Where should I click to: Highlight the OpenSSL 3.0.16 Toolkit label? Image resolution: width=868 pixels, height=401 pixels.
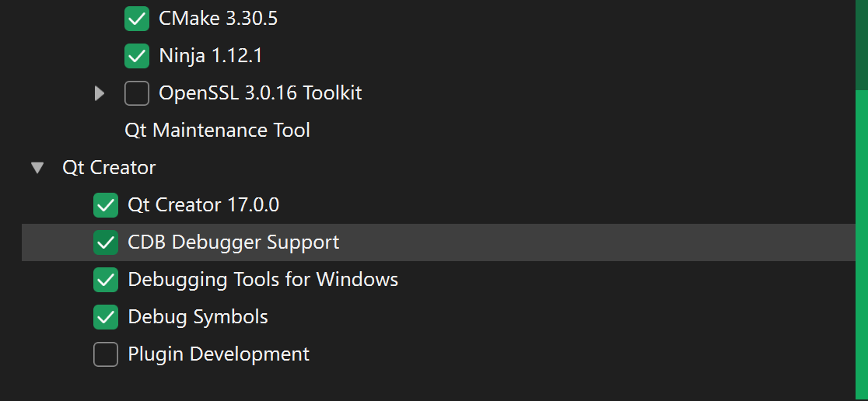pyautogui.click(x=260, y=93)
